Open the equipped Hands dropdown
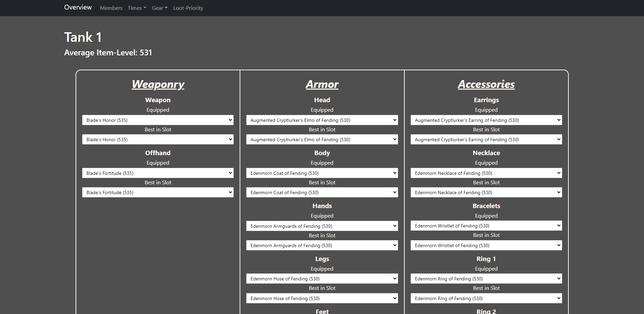The image size is (644, 314). pyautogui.click(x=322, y=226)
